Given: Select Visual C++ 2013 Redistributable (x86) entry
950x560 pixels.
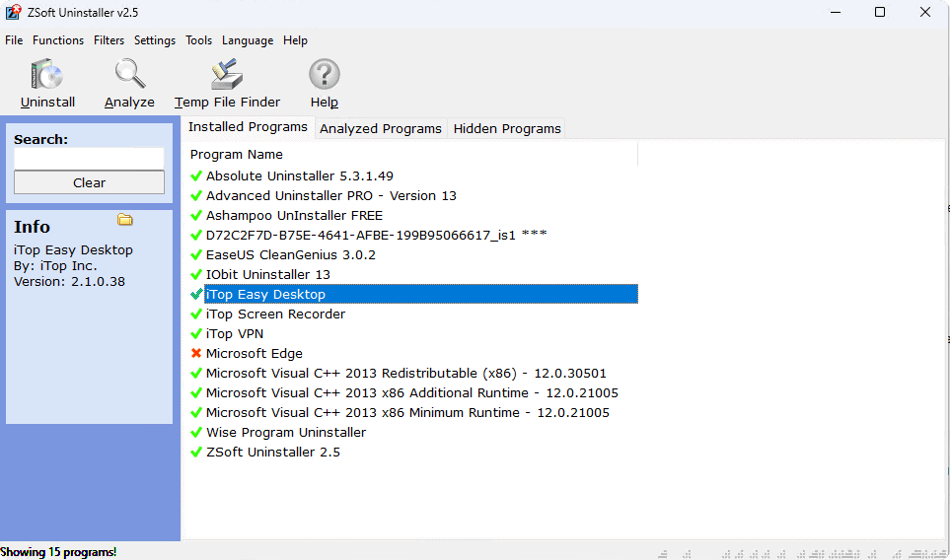Looking at the screenshot, I should 405,374.
